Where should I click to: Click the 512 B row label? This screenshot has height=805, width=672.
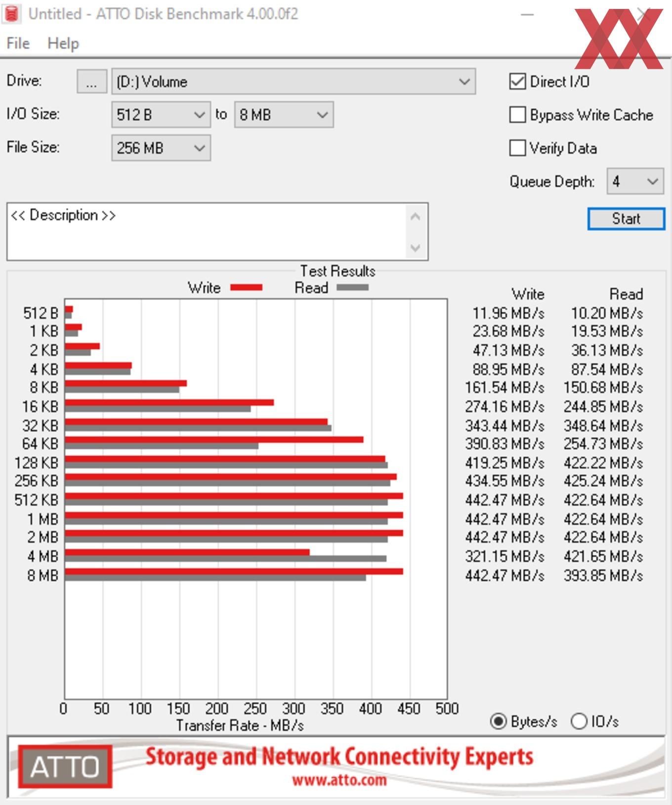[41, 313]
